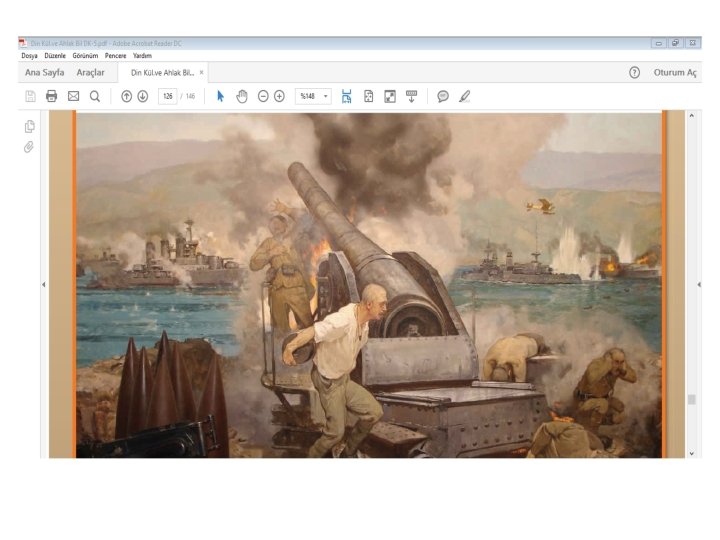Select the Din Kül.ve Ahlak Bil document tab
Image resolution: width=720 pixels, height=540 pixels.
[x=163, y=73]
